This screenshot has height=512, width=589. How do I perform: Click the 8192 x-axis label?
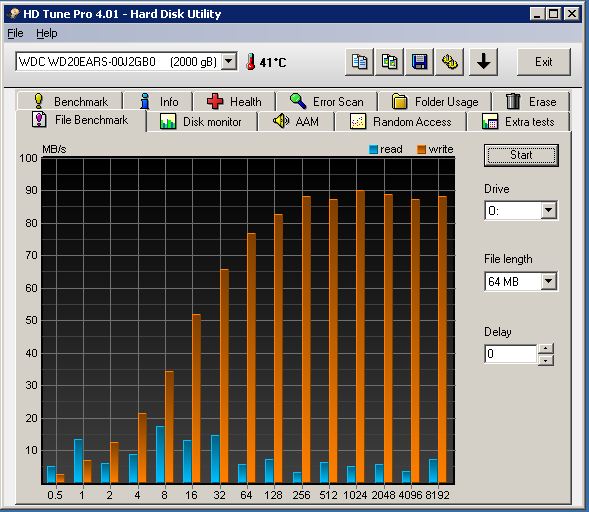(x=437, y=495)
